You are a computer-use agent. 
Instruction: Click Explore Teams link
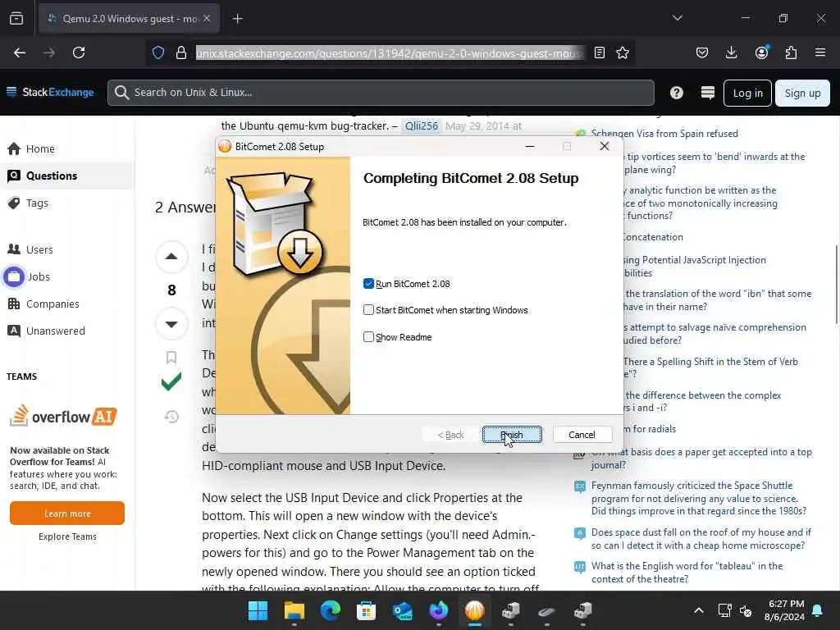[67, 536]
